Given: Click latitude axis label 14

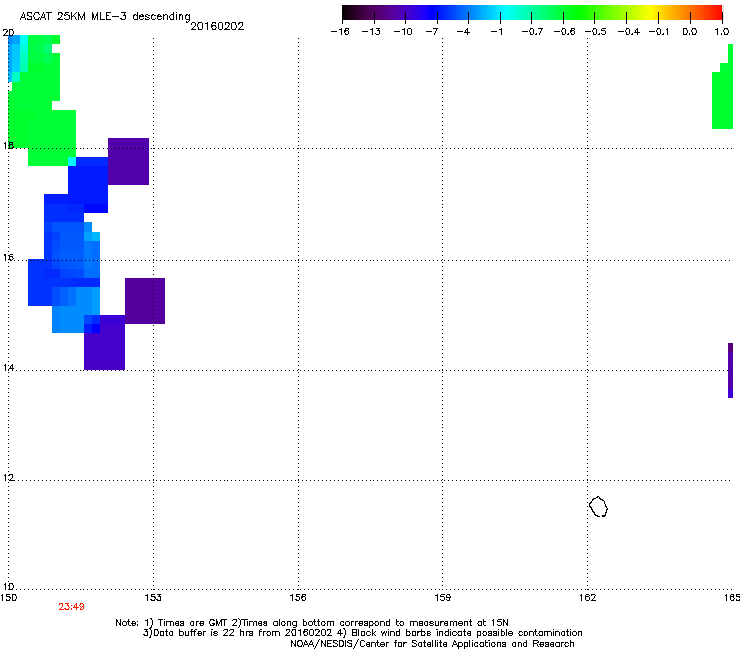Looking at the screenshot, I should (8, 368).
